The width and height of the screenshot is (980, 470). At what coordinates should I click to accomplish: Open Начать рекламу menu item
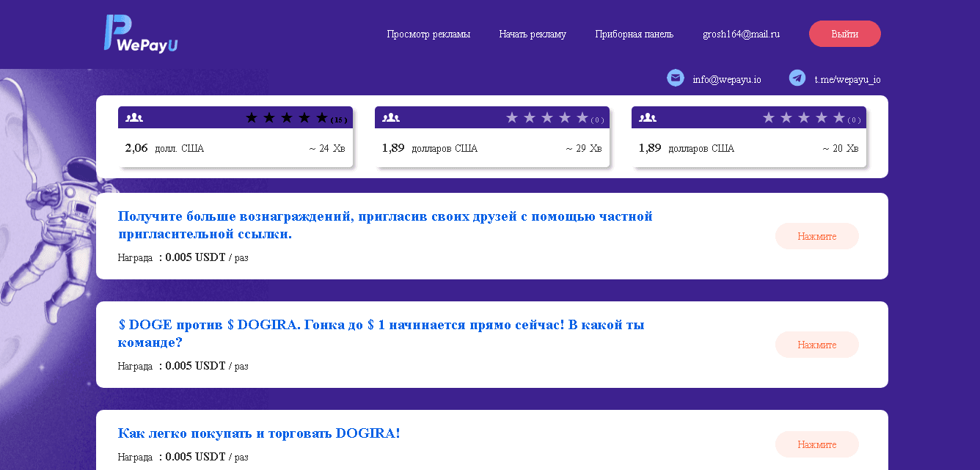[533, 34]
